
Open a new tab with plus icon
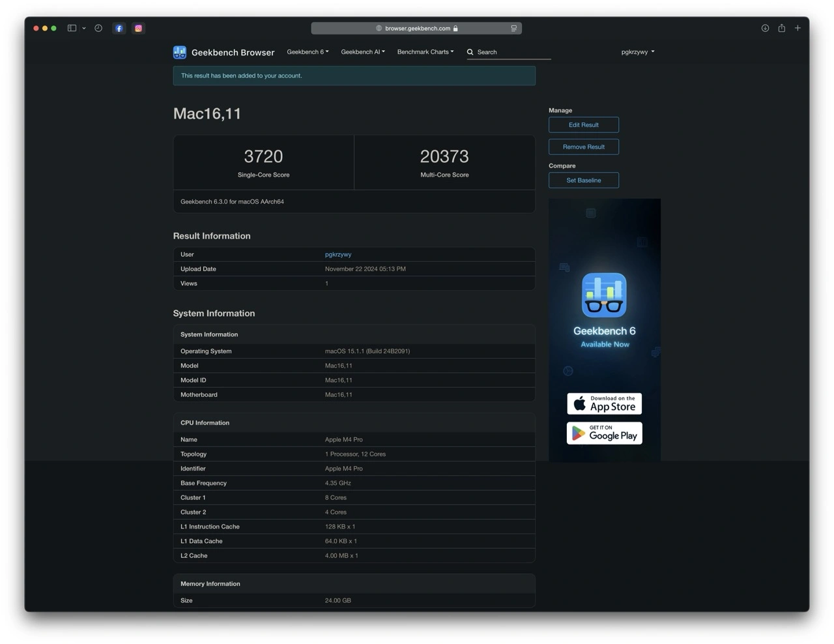[x=798, y=28]
